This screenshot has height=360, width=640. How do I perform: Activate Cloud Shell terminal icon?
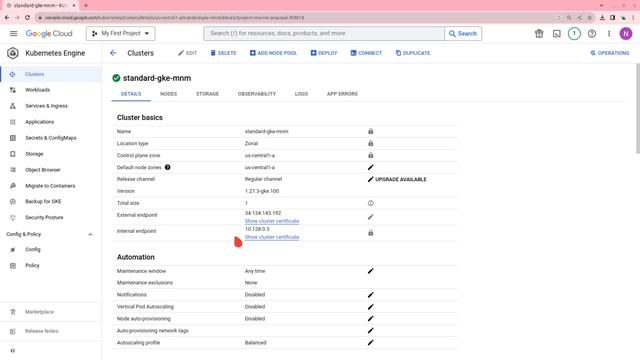(557, 33)
